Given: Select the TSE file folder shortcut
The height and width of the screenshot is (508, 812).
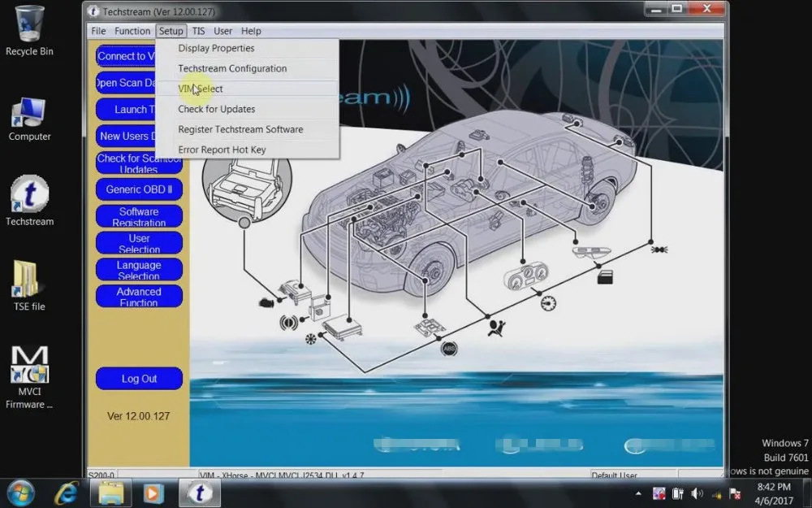Looking at the screenshot, I should coord(29,285).
